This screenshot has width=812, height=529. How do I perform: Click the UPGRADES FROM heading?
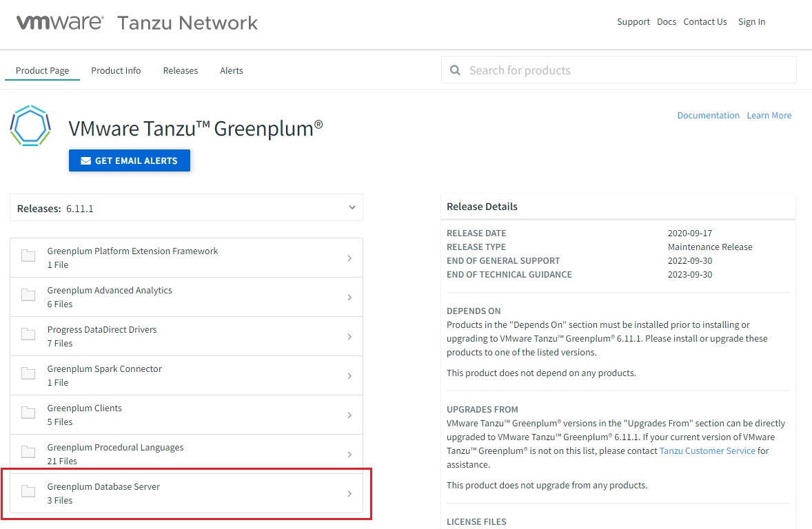pos(482,409)
